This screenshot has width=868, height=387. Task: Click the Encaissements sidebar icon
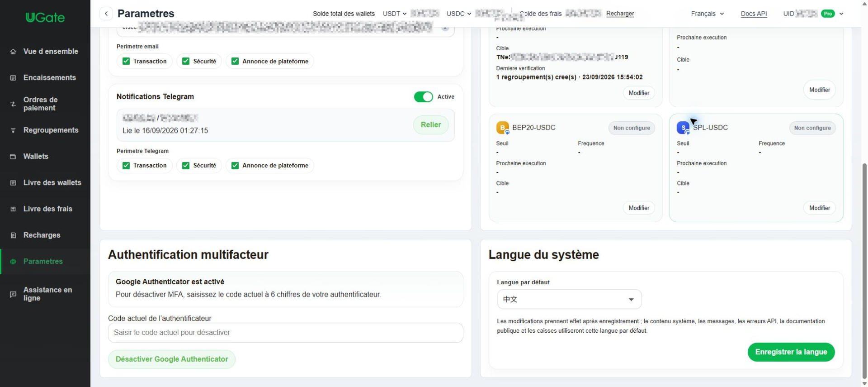click(13, 78)
